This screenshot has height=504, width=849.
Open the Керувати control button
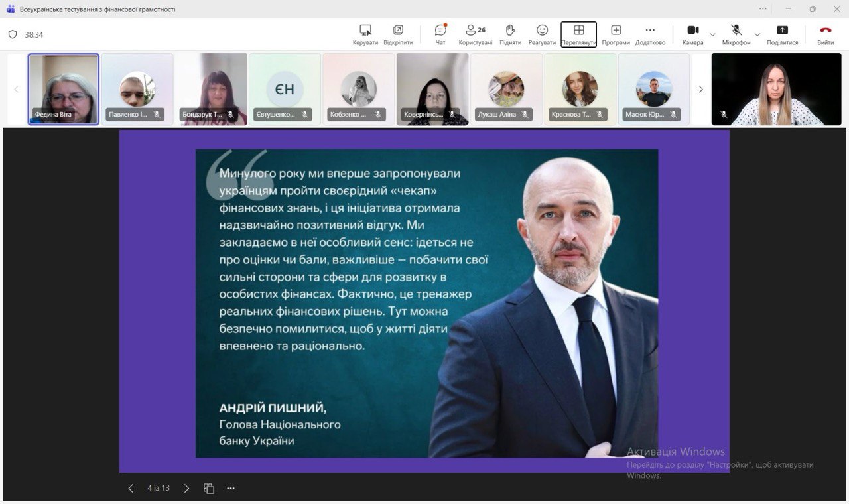pyautogui.click(x=365, y=34)
